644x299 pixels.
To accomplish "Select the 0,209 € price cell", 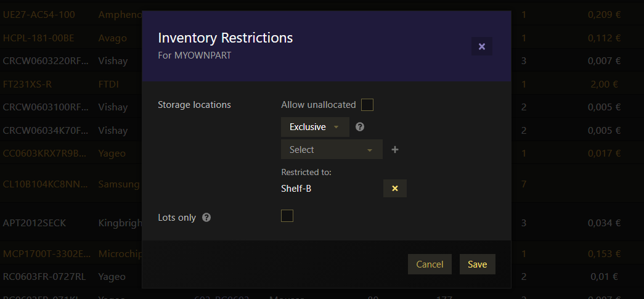I will pyautogui.click(x=604, y=15).
